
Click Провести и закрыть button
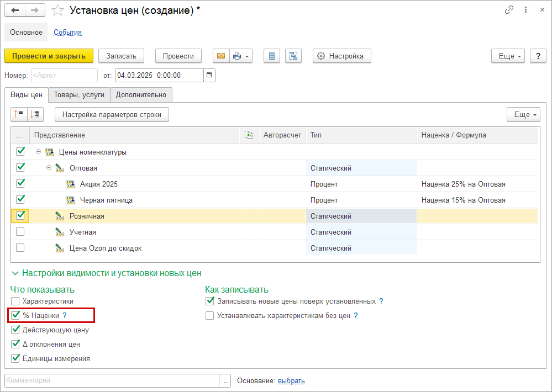49,56
